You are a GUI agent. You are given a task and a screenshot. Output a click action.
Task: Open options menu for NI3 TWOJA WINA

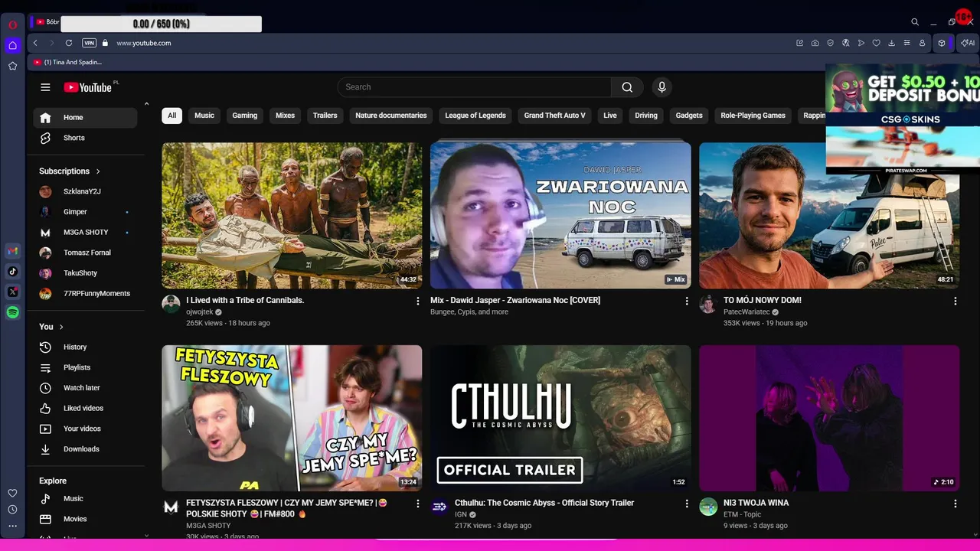coord(955,504)
